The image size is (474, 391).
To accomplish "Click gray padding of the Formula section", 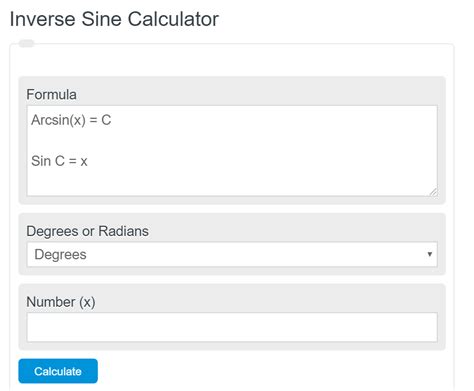I will tap(267, 90).
